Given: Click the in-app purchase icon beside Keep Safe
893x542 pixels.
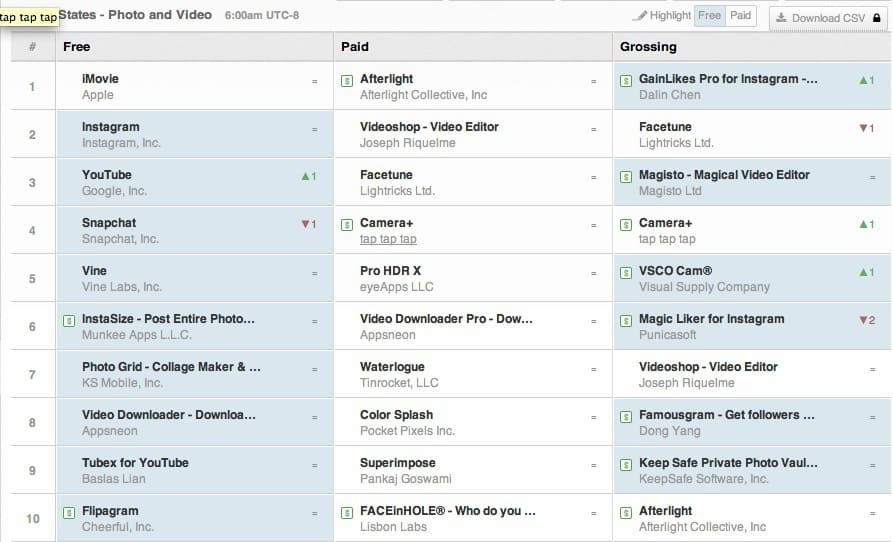Looking at the screenshot, I should point(625,464).
